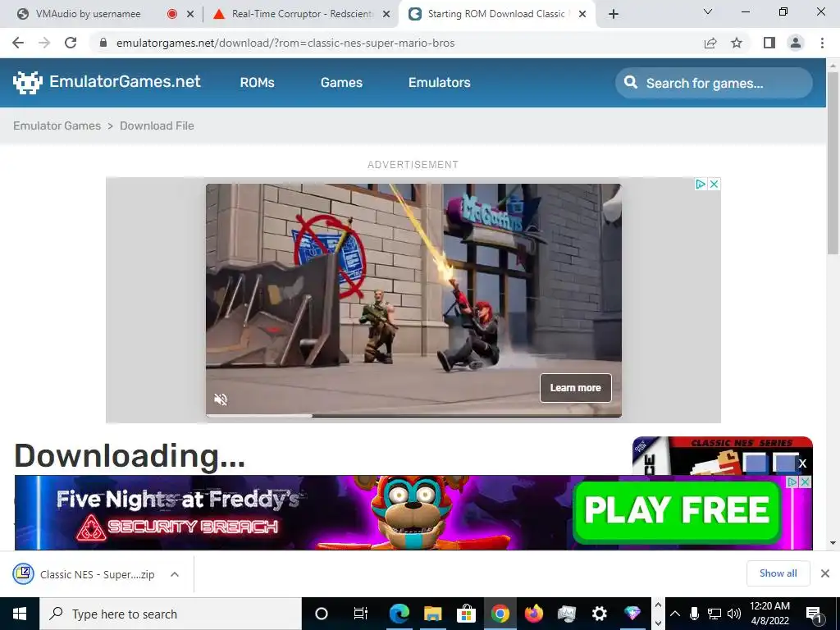Screen dimensions: 840x630
Task: Click the EmulatorGames.net invader logo
Action: (27, 83)
